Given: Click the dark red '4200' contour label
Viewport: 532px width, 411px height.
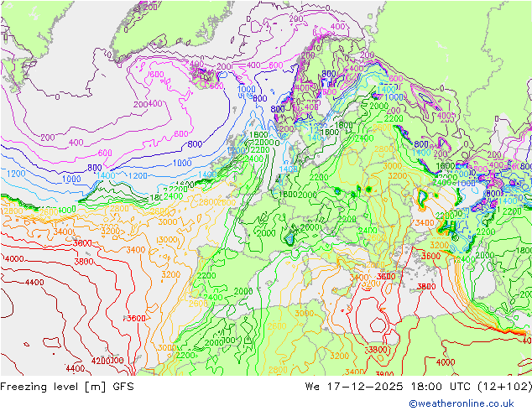Looking at the screenshot, I should click(x=101, y=361).
